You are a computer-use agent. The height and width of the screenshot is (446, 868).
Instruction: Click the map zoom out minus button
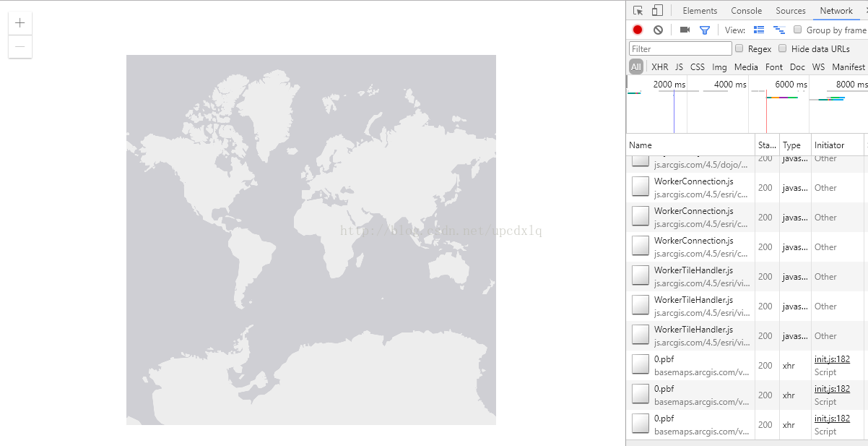[x=20, y=47]
